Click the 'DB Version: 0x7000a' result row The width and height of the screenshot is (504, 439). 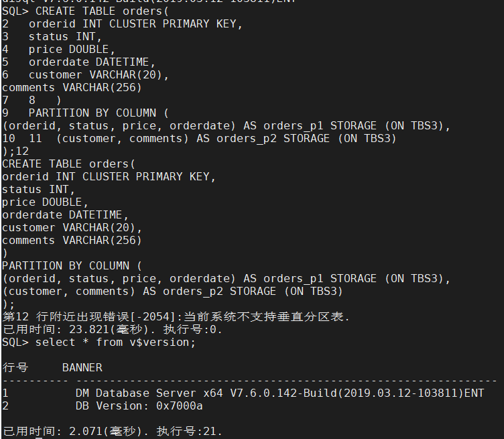click(x=139, y=405)
